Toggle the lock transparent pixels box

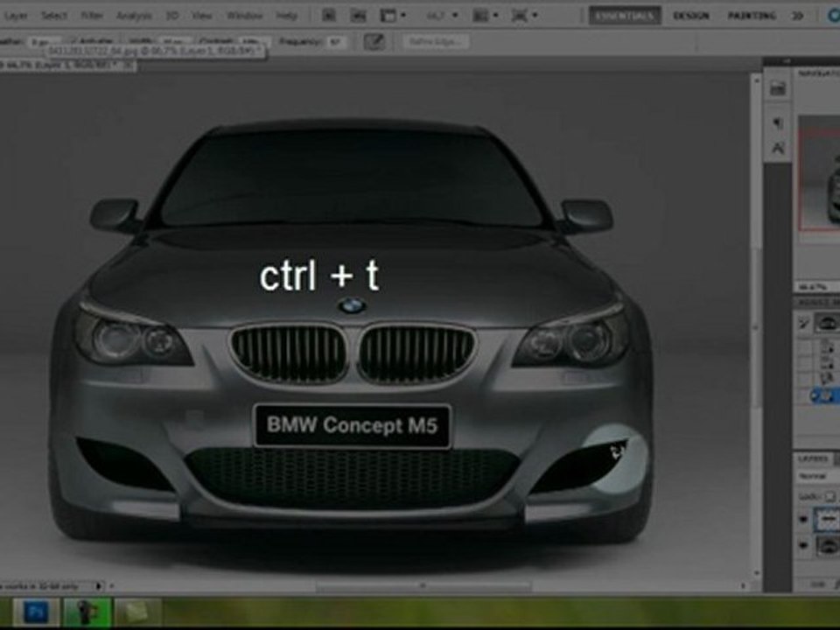pos(829,497)
